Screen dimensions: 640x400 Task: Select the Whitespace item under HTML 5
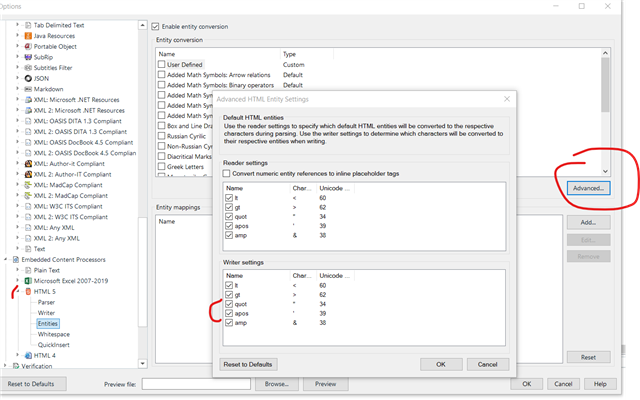point(53,334)
